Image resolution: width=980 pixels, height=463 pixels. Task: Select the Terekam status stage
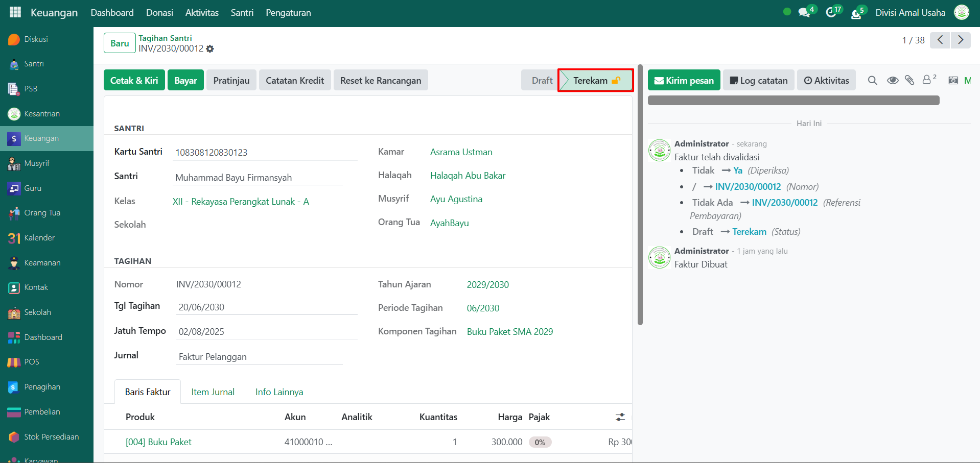coord(595,80)
